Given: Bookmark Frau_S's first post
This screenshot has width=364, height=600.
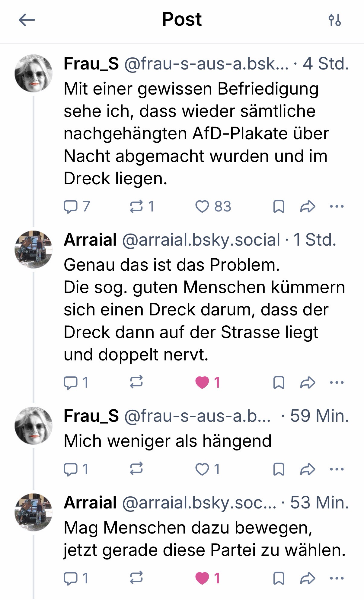Looking at the screenshot, I should click(279, 207).
